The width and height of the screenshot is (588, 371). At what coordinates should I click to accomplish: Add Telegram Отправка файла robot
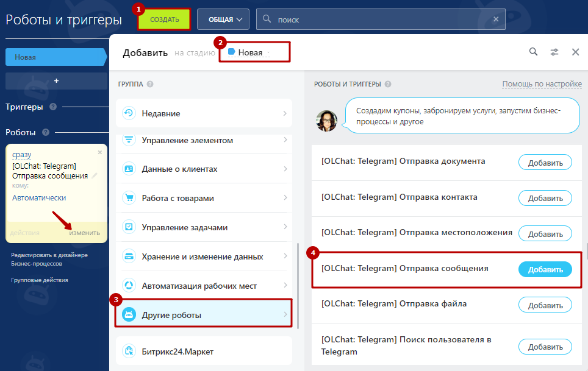pos(545,305)
